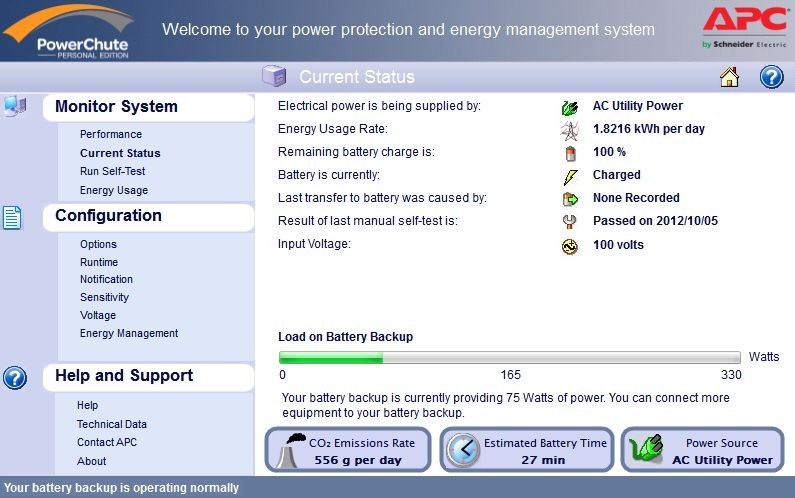Select Current Status in sidebar

[120, 153]
